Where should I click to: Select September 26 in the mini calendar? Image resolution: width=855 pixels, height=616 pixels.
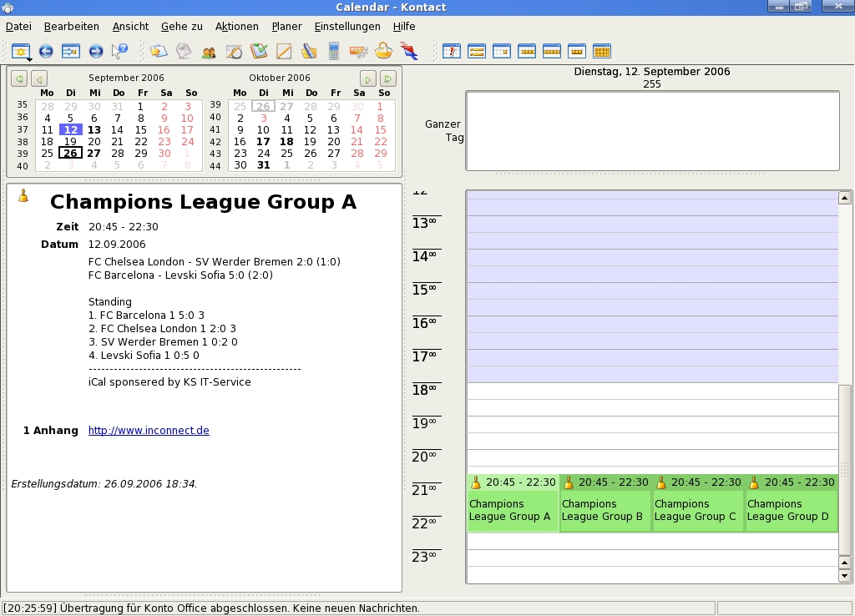pos(71,154)
